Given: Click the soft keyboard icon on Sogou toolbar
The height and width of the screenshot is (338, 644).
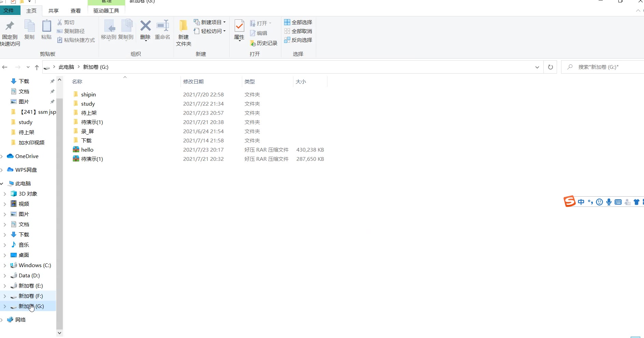Looking at the screenshot, I should point(618,202).
